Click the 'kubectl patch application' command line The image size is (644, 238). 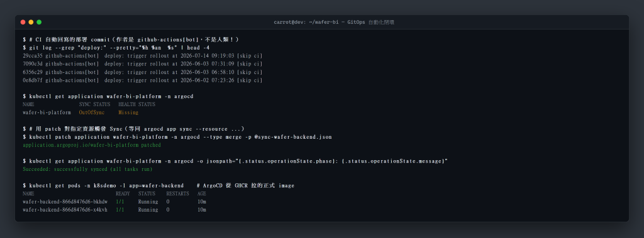[x=177, y=137]
